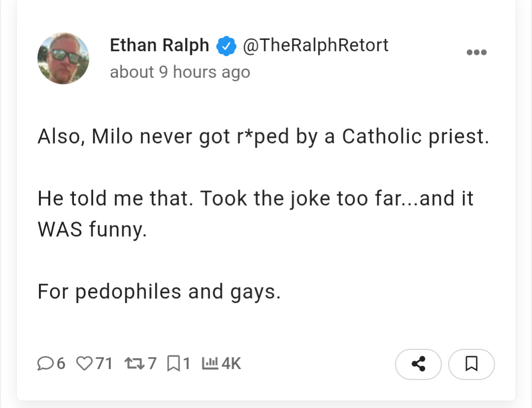Screen dimensions: 532x408
Task: Repost using the retweet arrows icon
Action: 133,364
